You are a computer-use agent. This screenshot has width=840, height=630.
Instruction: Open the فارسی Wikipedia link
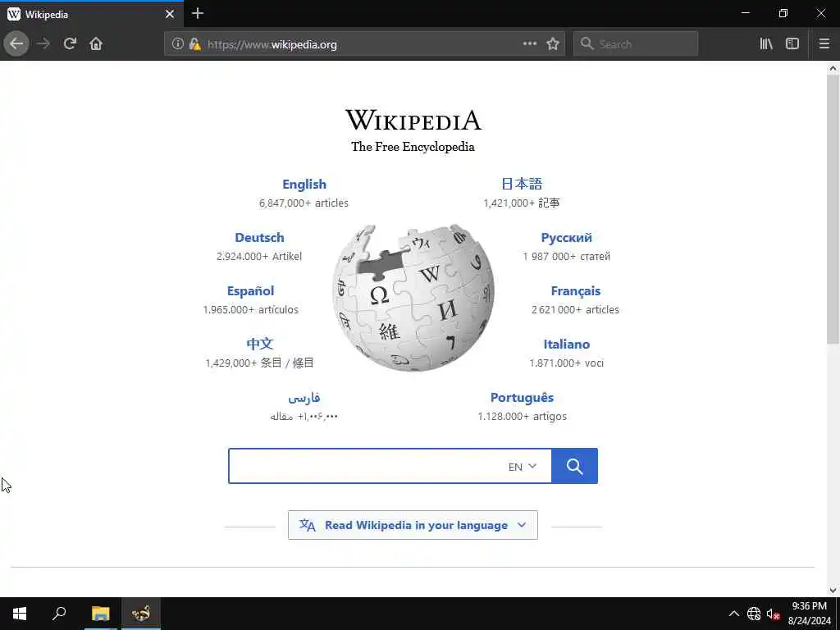coord(304,398)
